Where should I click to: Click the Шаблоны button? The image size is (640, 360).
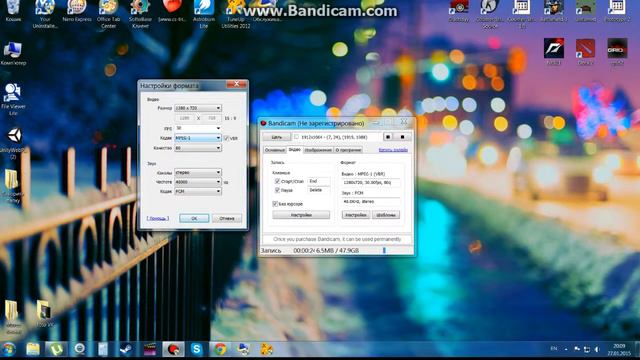coord(386,215)
